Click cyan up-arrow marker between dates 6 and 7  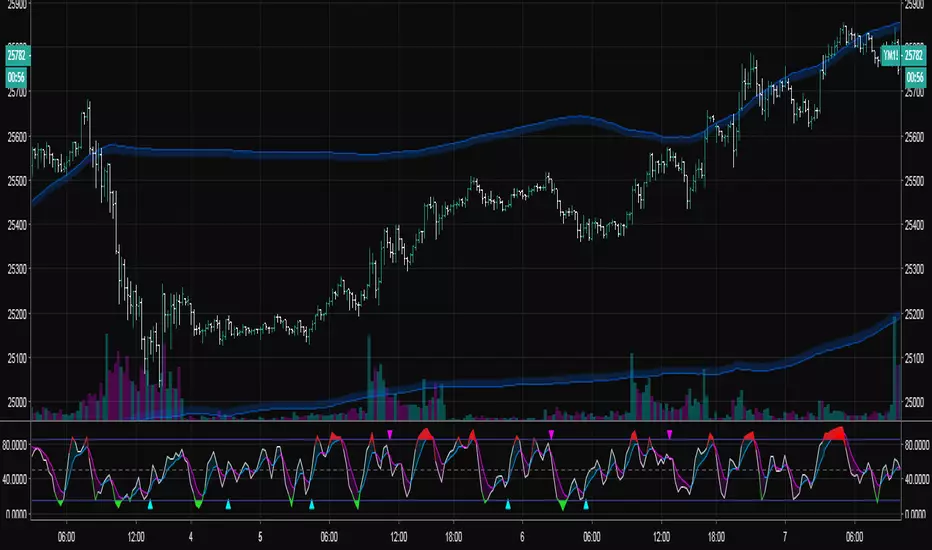coord(585,505)
